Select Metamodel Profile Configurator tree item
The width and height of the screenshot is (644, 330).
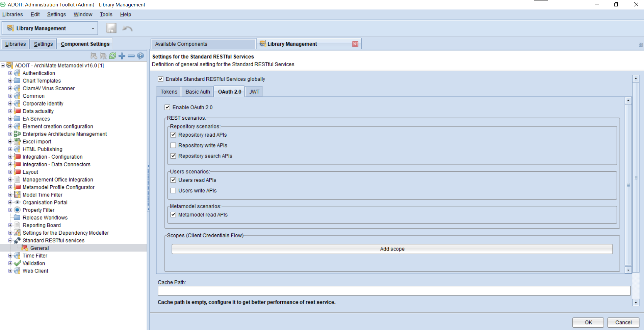[x=58, y=187]
